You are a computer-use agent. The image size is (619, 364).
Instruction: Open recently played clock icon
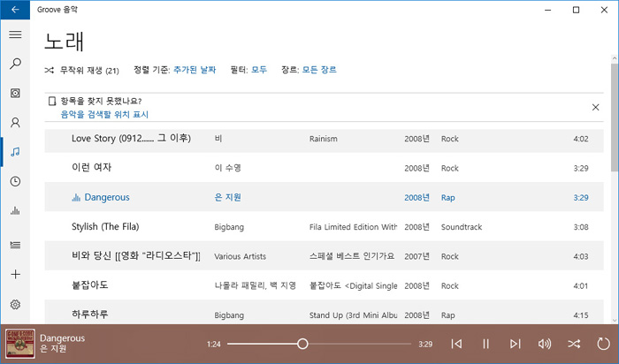click(15, 181)
